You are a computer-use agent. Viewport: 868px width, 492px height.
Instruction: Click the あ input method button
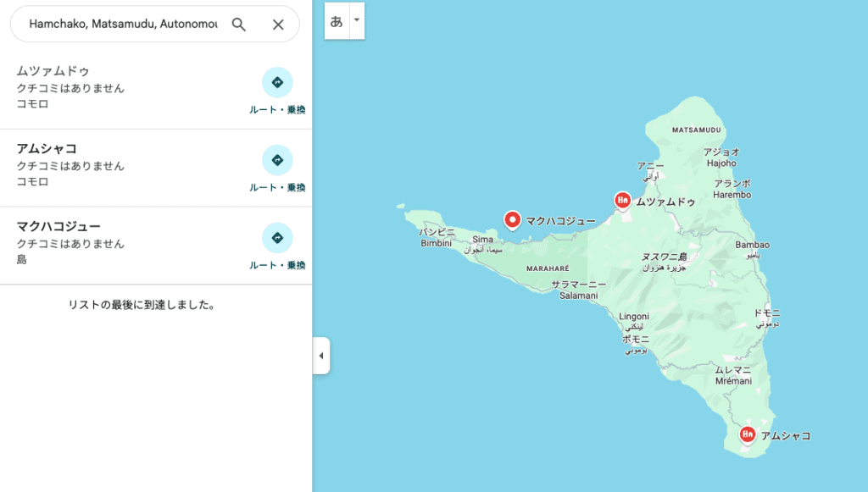tap(337, 21)
